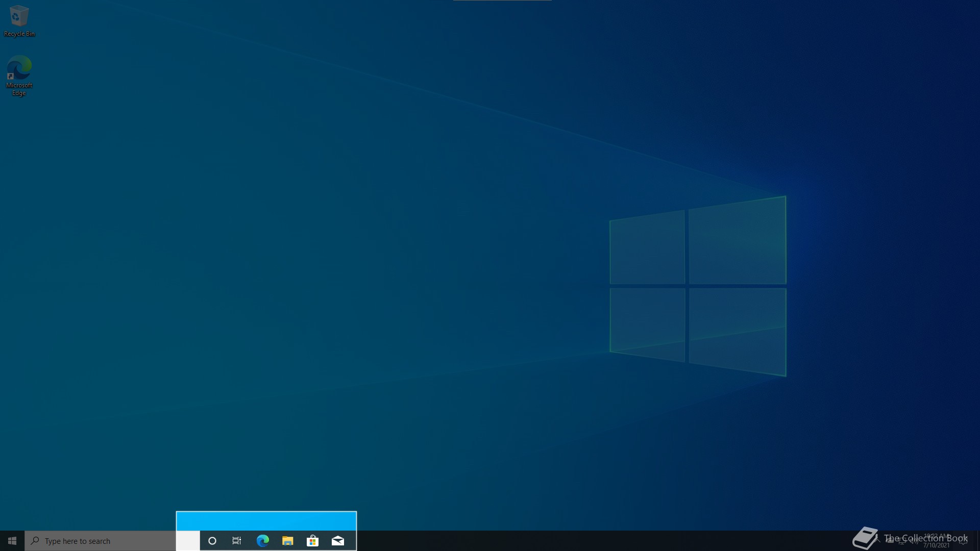
Task: Open File Explorer from the taskbar
Action: point(287,541)
